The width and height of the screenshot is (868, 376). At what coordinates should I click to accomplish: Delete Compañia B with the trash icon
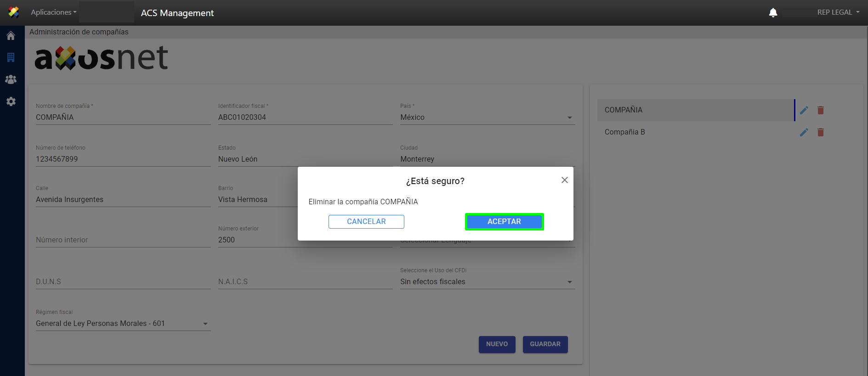(820, 132)
